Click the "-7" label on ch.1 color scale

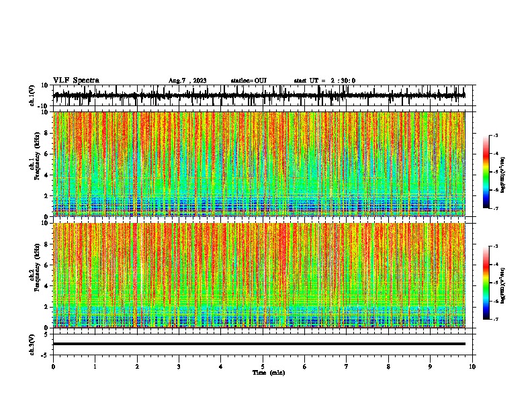tap(495, 208)
